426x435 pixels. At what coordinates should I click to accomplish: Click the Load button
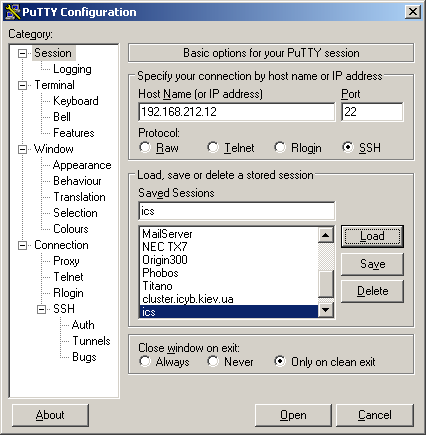[372, 236]
